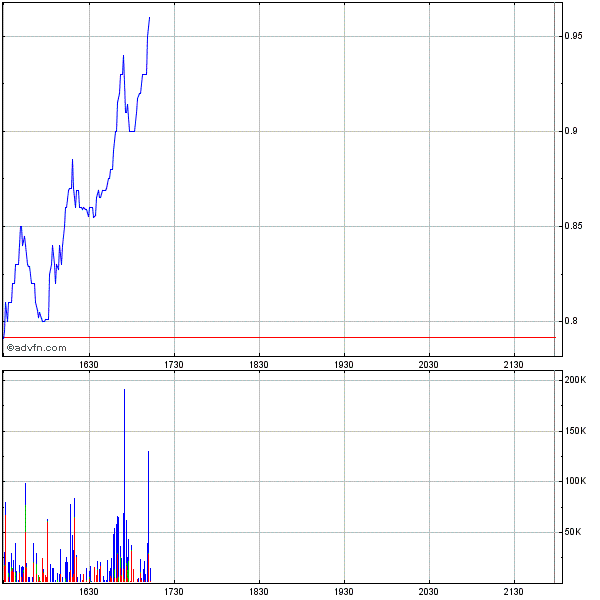Pick the 1930 label under volume chart
Screen dimensions: 600x600
click(x=344, y=592)
